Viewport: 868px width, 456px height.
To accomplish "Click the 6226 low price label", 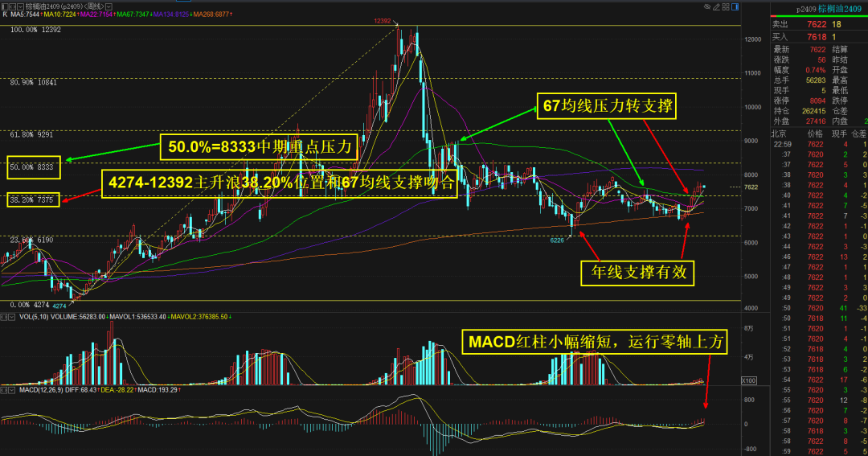I will [557, 240].
